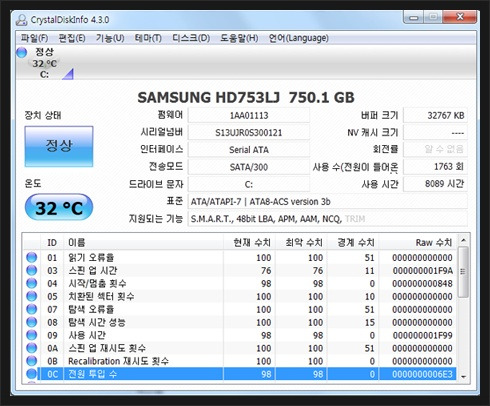The height and width of the screenshot is (406, 490).
Task: Click status orb for 09 사용 시간
Action: tap(32, 335)
